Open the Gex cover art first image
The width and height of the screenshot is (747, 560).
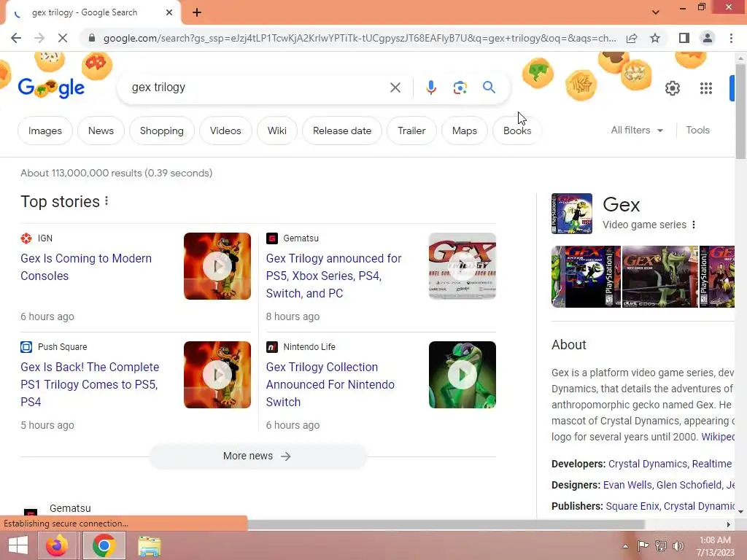click(586, 276)
